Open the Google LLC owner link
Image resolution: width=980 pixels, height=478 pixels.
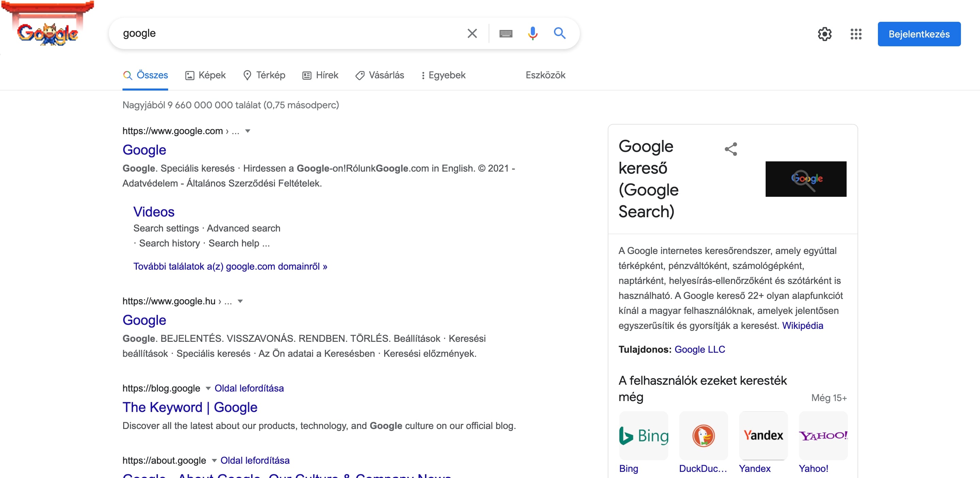point(700,349)
